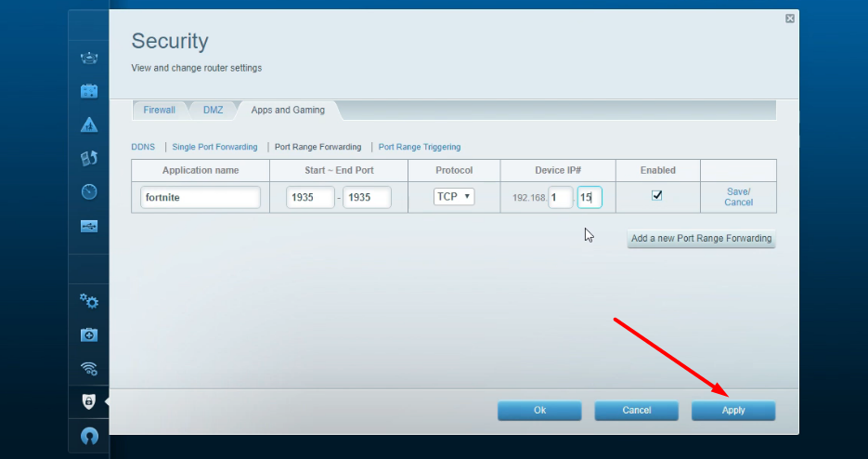The width and height of the screenshot is (868, 459).
Task: Close the Security dialog with X
Action: [789, 18]
